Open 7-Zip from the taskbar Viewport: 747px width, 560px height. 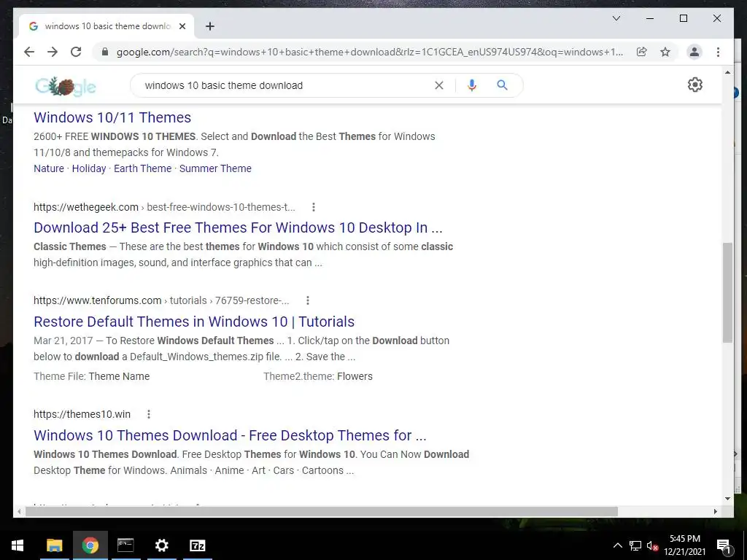pyautogui.click(x=197, y=545)
